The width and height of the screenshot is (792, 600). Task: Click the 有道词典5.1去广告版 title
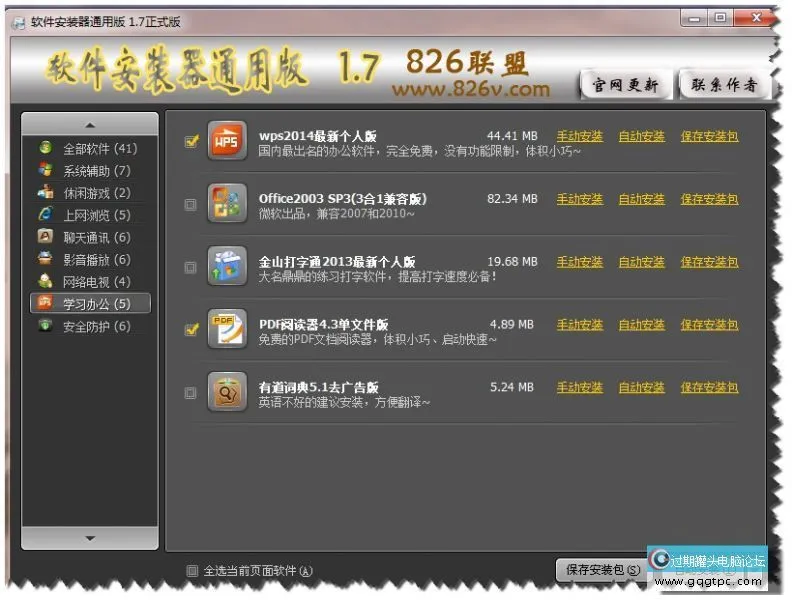coord(319,387)
